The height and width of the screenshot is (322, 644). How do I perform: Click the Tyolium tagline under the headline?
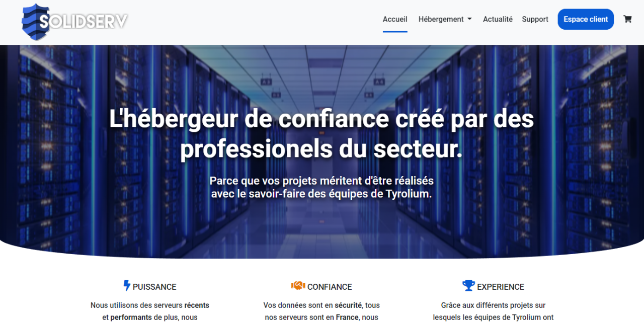pos(322,187)
